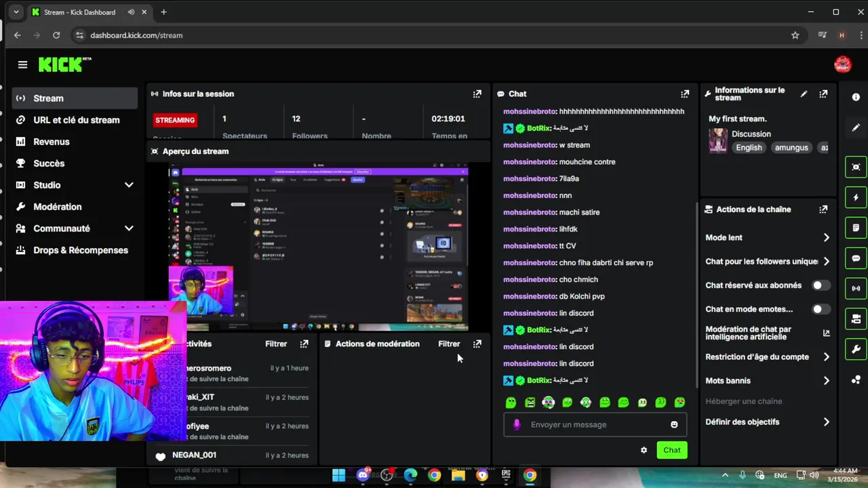Image resolution: width=868 pixels, height=488 pixels.
Task: Pop out the activités panel
Action: 304,344
